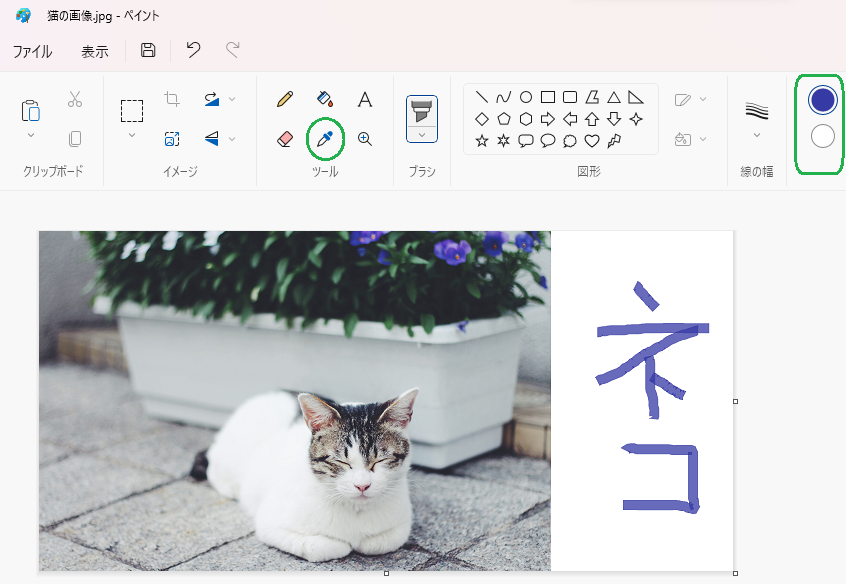Screen dimensions: 848x584
Task: Select the Right arrow shape
Action: [548, 119]
